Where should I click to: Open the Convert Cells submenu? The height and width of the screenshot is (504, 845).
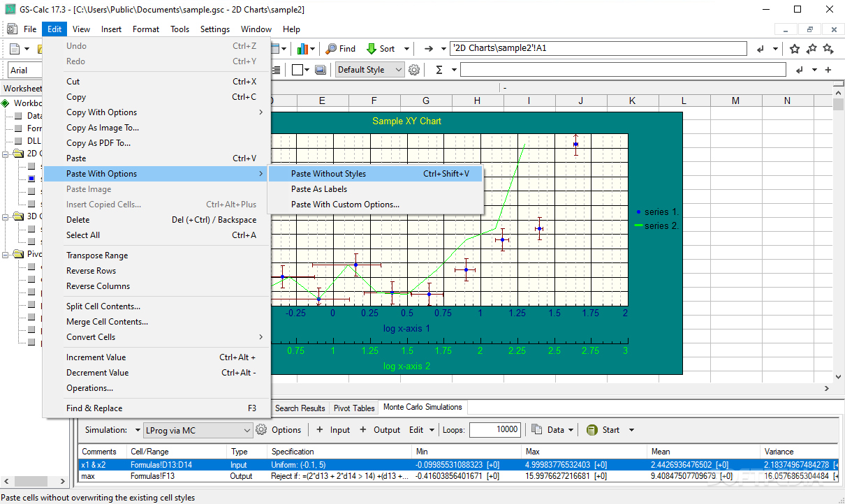click(x=156, y=337)
